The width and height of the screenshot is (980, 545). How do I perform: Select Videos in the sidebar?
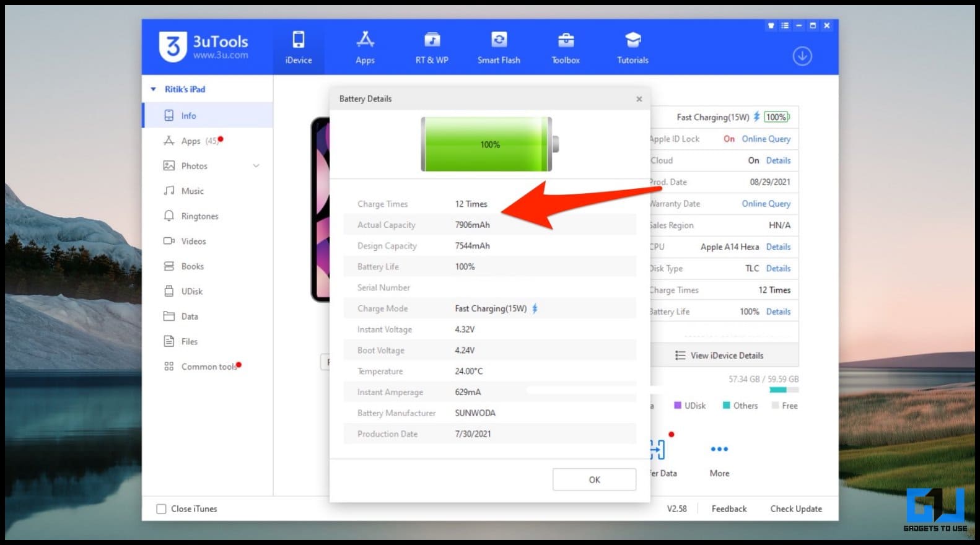(208, 241)
